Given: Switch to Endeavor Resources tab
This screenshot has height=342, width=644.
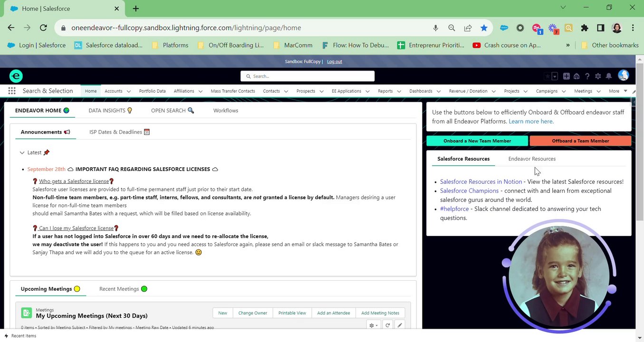Looking at the screenshot, I should click(x=532, y=159).
